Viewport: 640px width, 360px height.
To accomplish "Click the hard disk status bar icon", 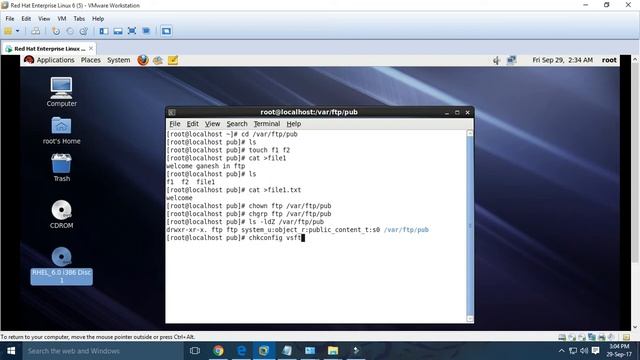I will pyautogui.click(x=562, y=337).
